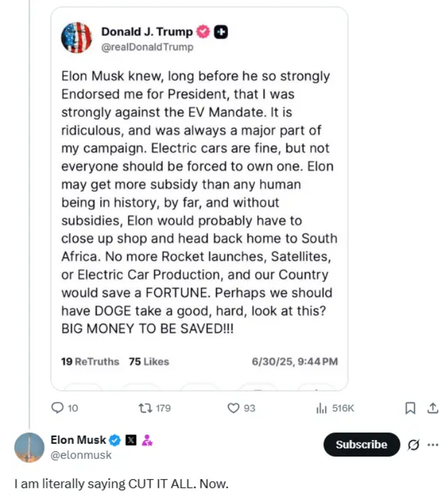Click the 6/30/25, 9:44 PM timestamp
448x498 pixels.
[x=294, y=361]
